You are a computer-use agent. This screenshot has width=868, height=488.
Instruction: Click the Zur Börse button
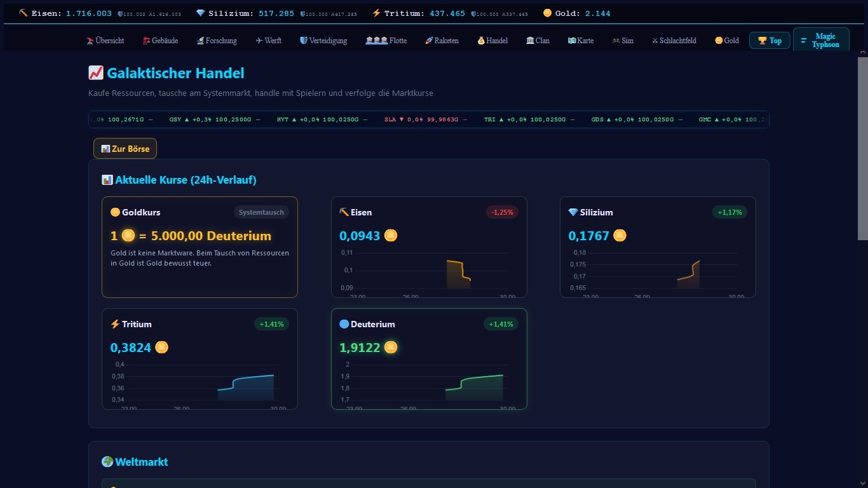(125, 149)
